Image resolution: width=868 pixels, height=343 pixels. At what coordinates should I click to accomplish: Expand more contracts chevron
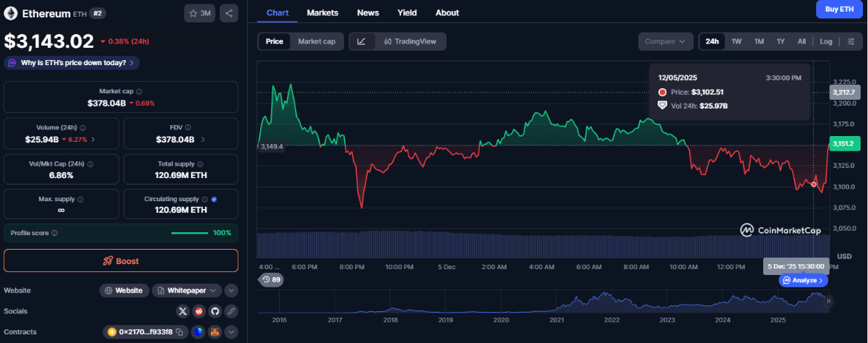[231, 332]
